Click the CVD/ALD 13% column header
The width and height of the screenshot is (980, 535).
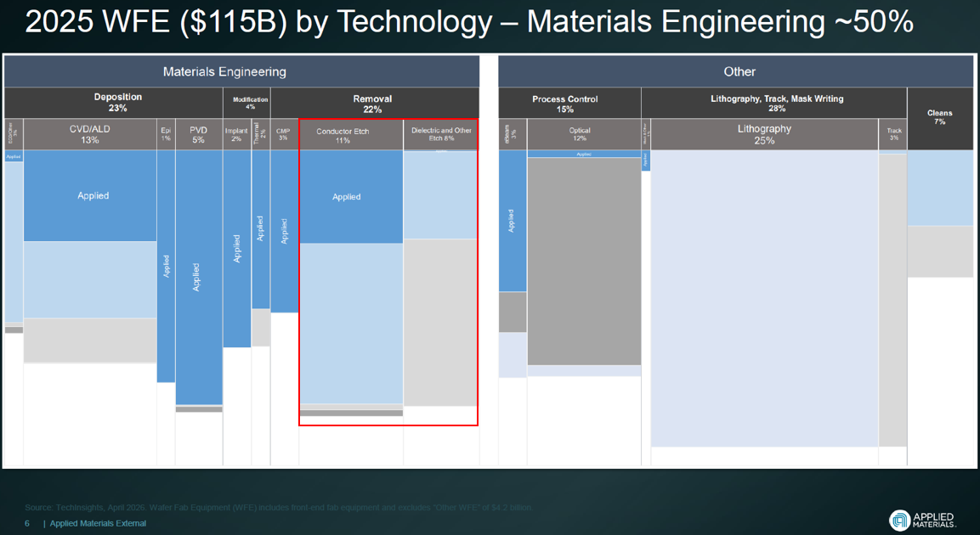point(90,134)
